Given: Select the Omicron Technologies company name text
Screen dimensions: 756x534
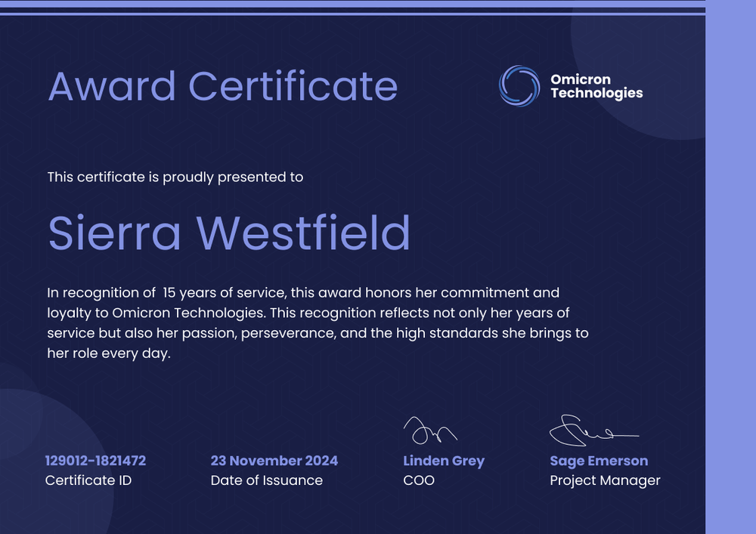Looking at the screenshot, I should pyautogui.click(x=596, y=86).
